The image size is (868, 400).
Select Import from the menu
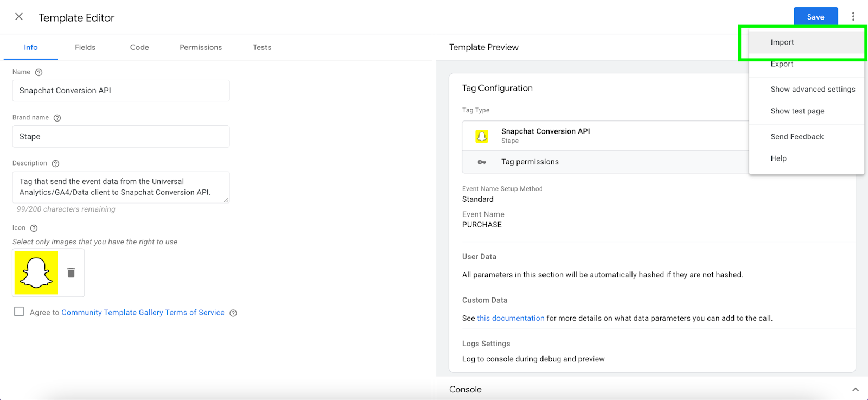(807, 42)
